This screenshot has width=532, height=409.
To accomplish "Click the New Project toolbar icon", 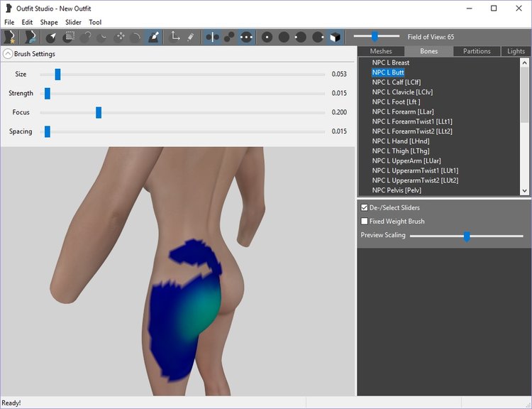I will coord(9,37).
